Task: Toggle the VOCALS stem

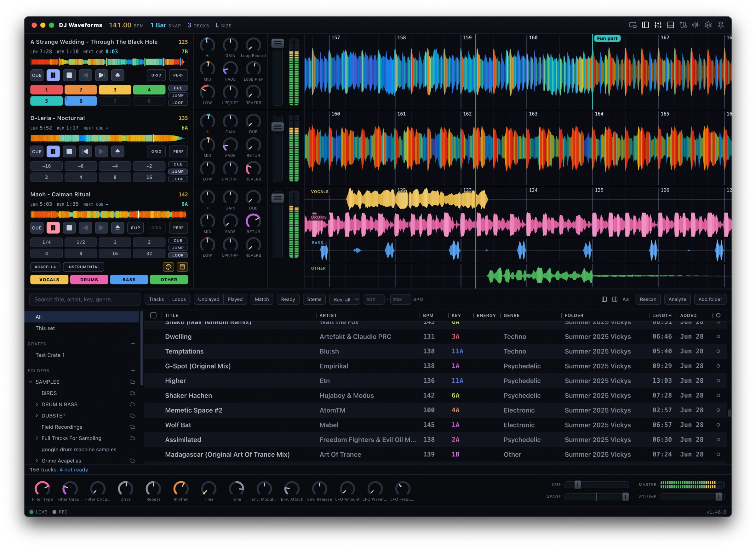Action: click(49, 280)
